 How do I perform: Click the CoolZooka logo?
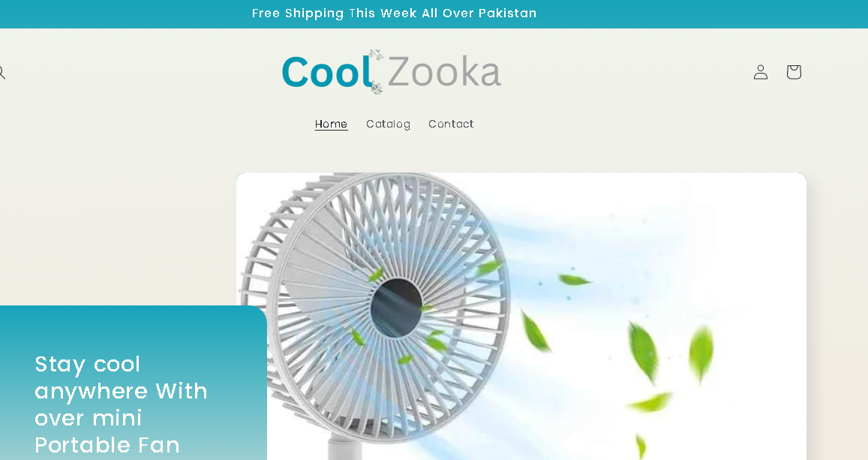392,72
